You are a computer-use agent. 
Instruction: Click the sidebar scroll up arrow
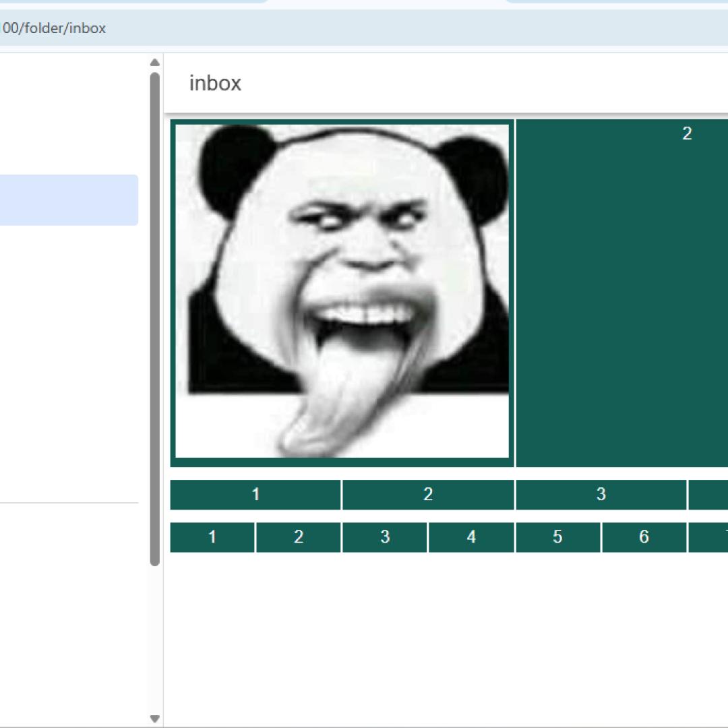[155, 62]
